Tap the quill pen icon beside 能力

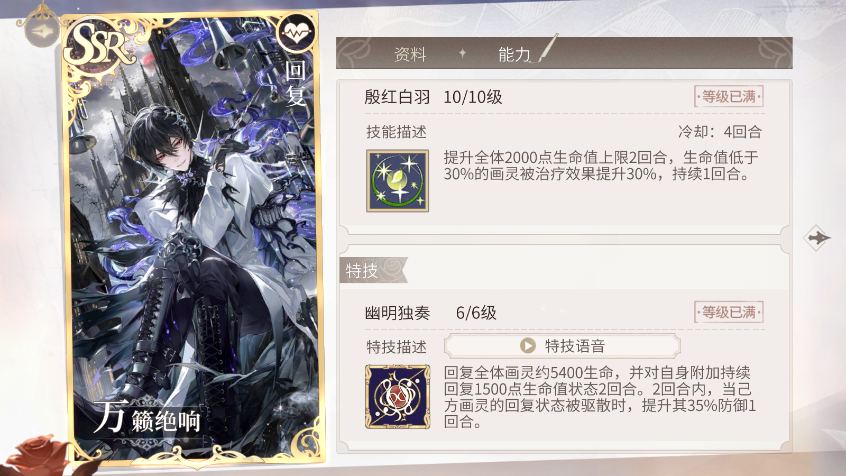[547, 49]
